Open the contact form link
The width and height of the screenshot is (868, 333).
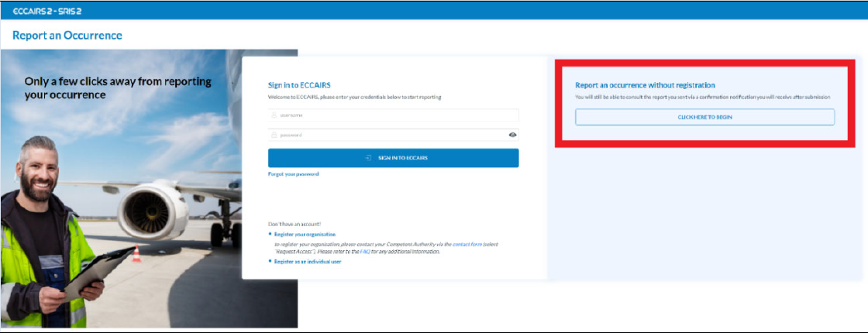(x=467, y=244)
